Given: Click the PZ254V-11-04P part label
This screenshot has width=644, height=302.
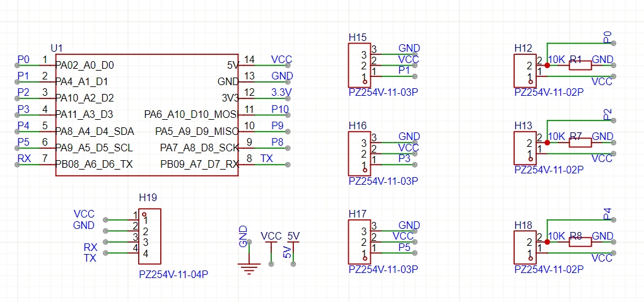Looking at the screenshot, I should pyautogui.click(x=173, y=274).
